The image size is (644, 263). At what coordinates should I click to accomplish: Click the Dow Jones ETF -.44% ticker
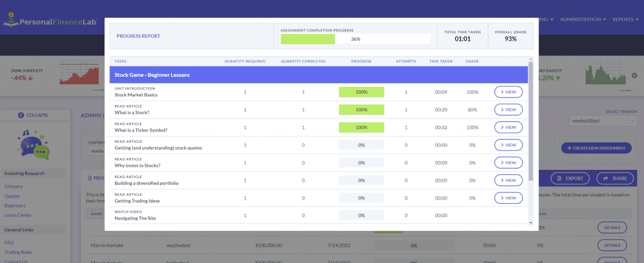[x=26, y=75]
